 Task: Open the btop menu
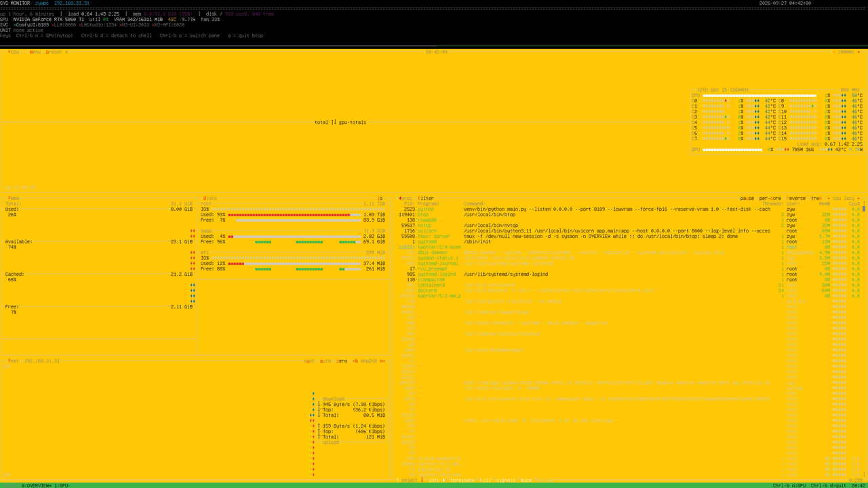pos(35,52)
